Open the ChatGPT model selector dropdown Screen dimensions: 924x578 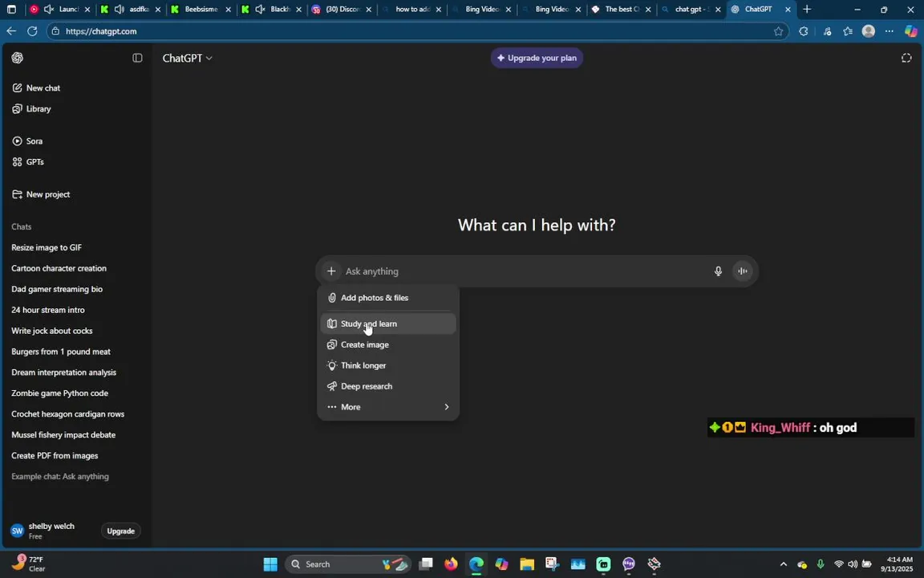[x=188, y=58]
